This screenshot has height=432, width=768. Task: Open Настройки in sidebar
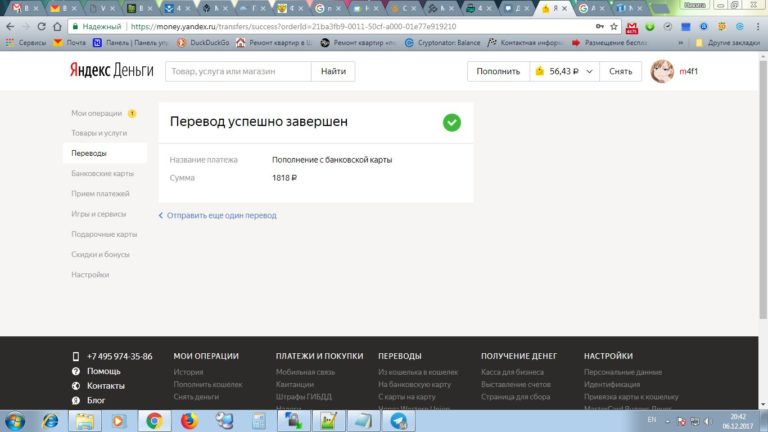coord(90,275)
